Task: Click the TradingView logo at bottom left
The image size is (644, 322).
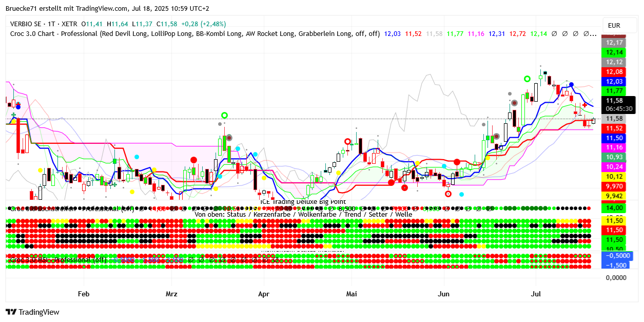Action: pyautogui.click(x=32, y=312)
